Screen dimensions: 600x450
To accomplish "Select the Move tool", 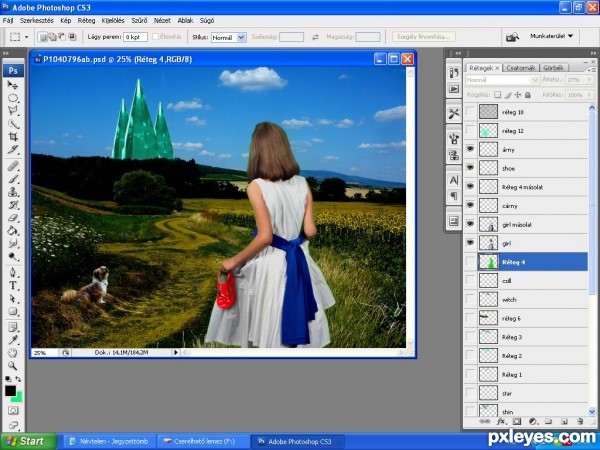I will 13,85.
